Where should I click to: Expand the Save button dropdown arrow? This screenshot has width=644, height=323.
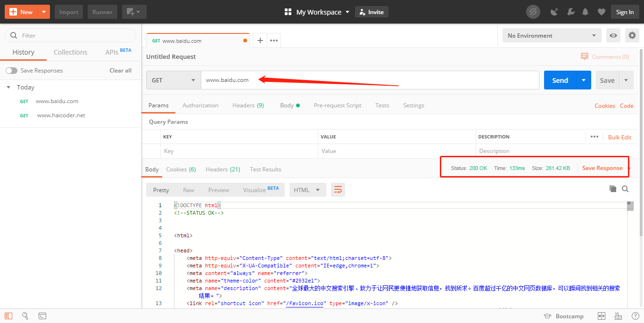click(626, 80)
